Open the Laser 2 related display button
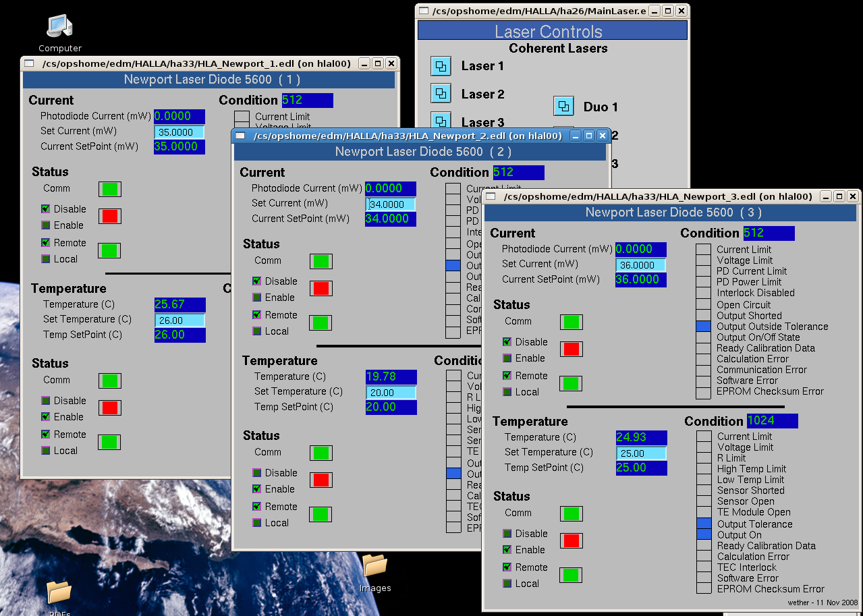The width and height of the screenshot is (863, 616). tap(441, 94)
